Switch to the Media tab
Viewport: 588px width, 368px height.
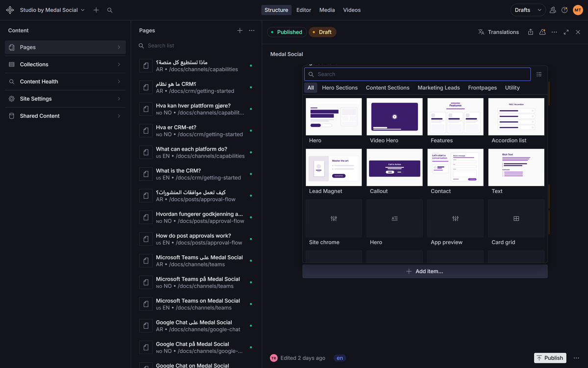click(327, 10)
